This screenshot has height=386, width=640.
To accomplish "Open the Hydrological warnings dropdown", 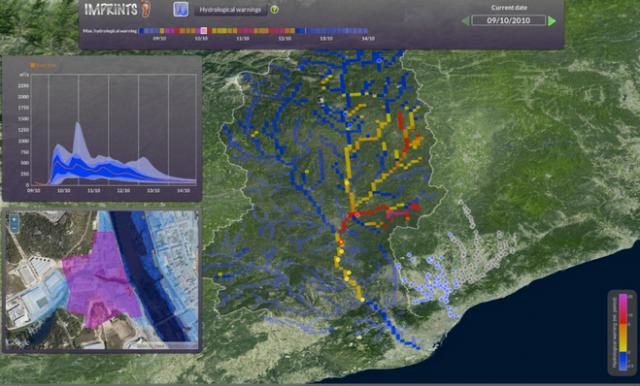I will click(231, 10).
